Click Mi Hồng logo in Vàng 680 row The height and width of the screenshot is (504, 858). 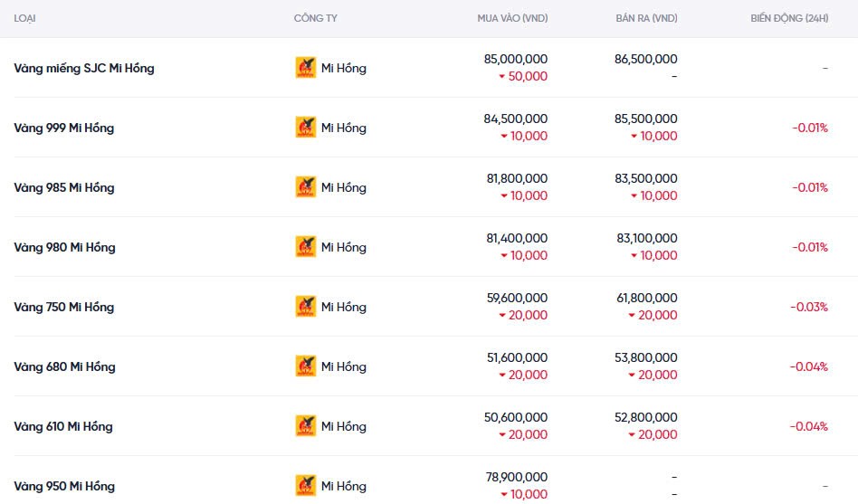306,366
